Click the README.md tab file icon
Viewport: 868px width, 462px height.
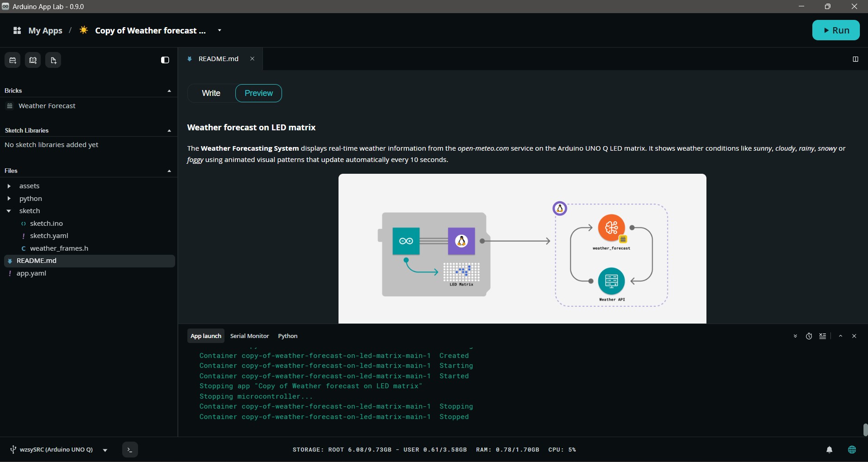pos(190,59)
